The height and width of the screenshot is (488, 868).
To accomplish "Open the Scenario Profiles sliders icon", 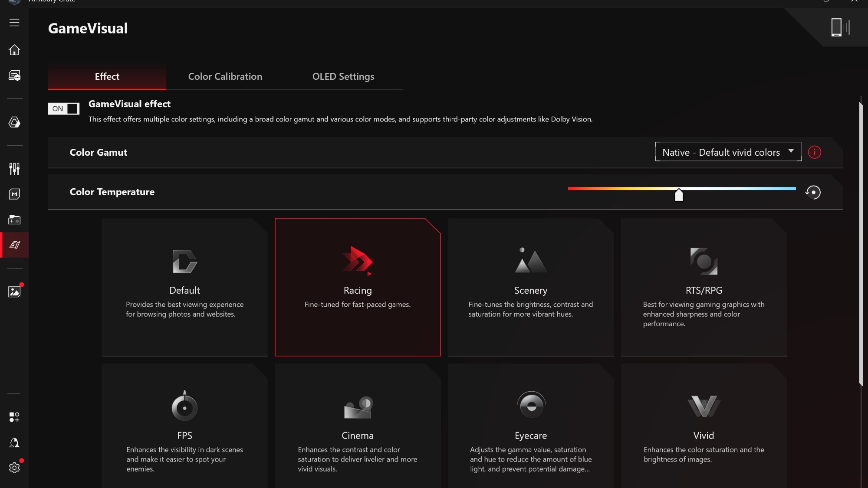I will click(14, 169).
